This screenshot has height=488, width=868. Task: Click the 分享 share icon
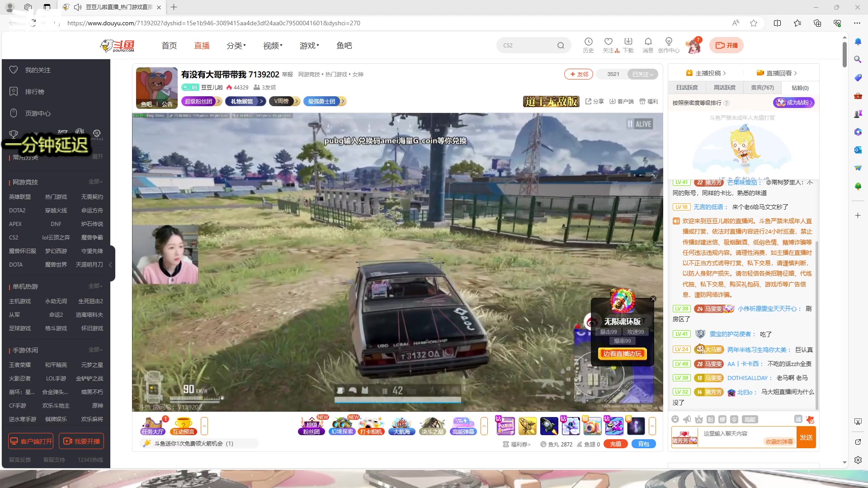[595, 101]
